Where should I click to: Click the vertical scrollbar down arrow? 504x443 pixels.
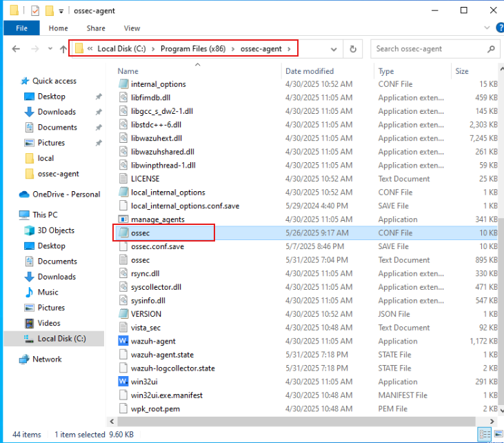click(x=502, y=410)
